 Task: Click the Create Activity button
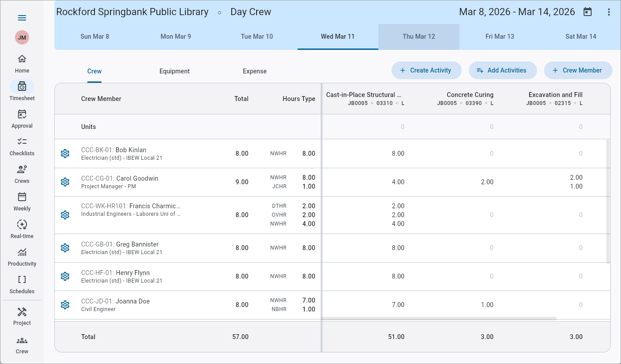426,70
